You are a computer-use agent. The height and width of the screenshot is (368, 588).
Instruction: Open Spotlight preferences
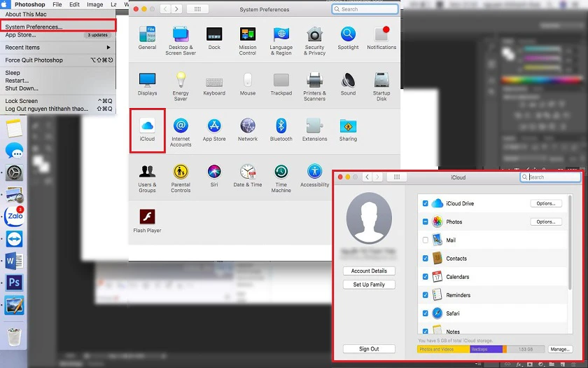348,39
